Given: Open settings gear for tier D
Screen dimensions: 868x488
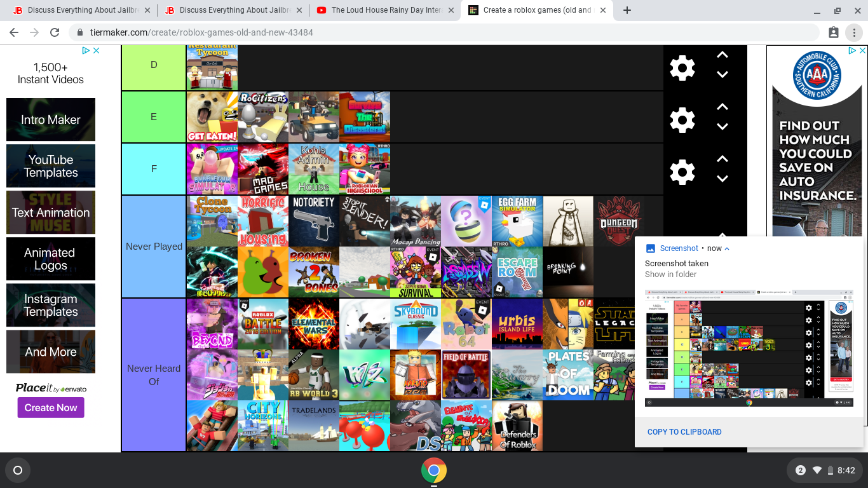Looking at the screenshot, I should tap(682, 68).
